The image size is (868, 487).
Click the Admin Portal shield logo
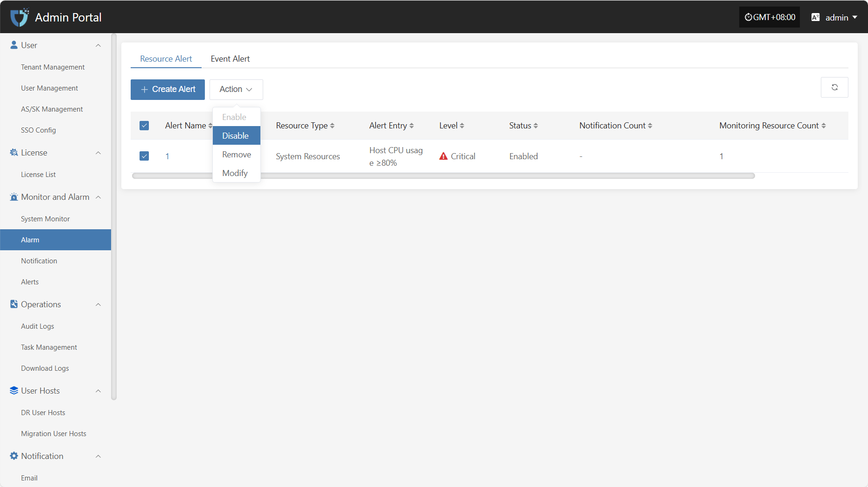click(x=20, y=17)
